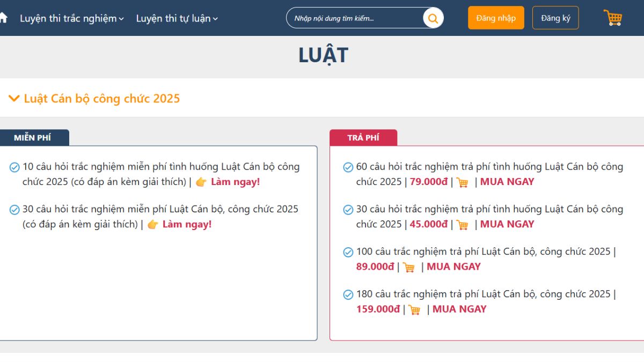
Task: Click the magnifier search icon
Action: pos(433,18)
